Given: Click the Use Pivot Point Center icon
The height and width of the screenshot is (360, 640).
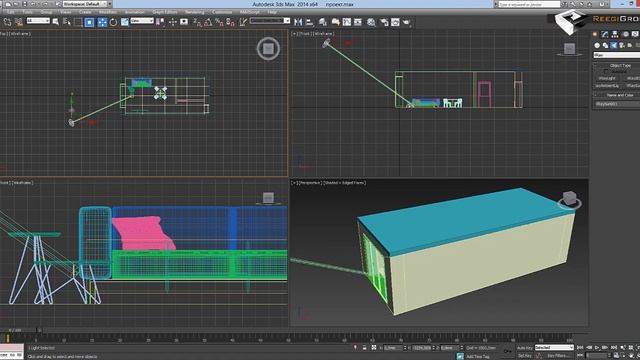Looking at the screenshot, I should [160, 22].
